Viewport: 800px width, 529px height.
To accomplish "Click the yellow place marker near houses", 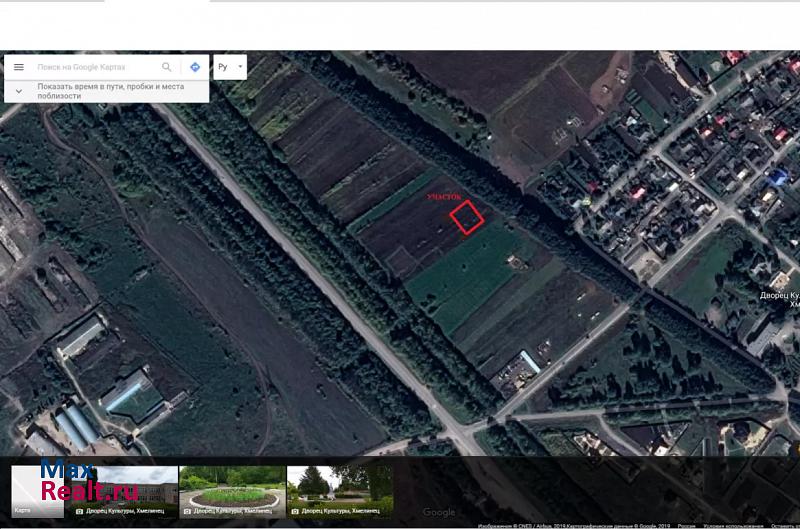I will tap(586, 199).
